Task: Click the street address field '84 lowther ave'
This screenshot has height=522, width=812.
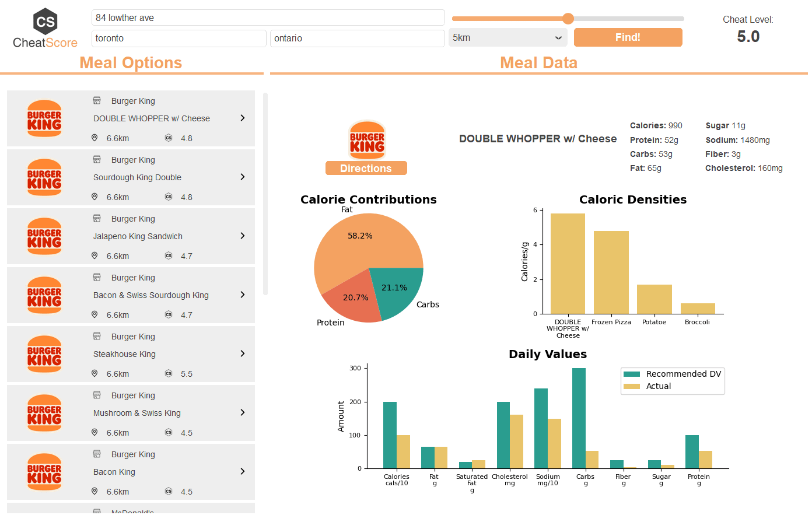Action: tap(268, 17)
